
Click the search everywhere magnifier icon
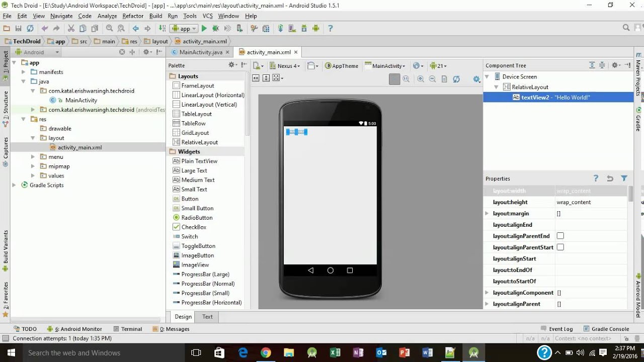tap(626, 28)
